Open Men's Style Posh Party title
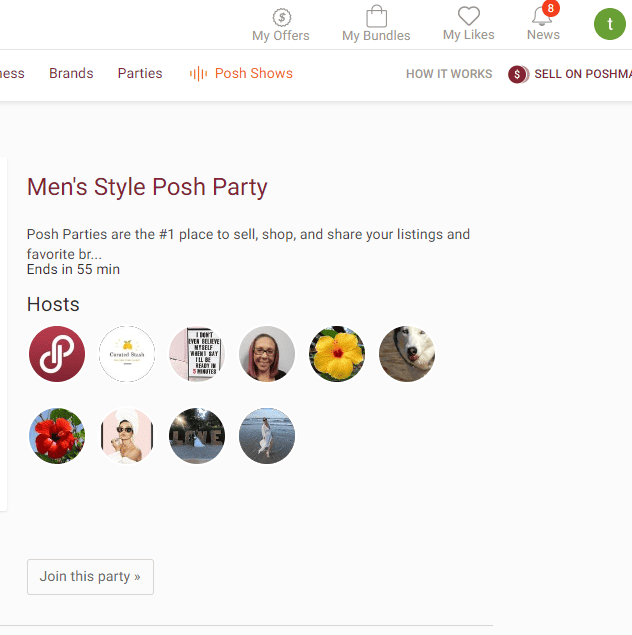This screenshot has height=635, width=632. pyautogui.click(x=147, y=187)
